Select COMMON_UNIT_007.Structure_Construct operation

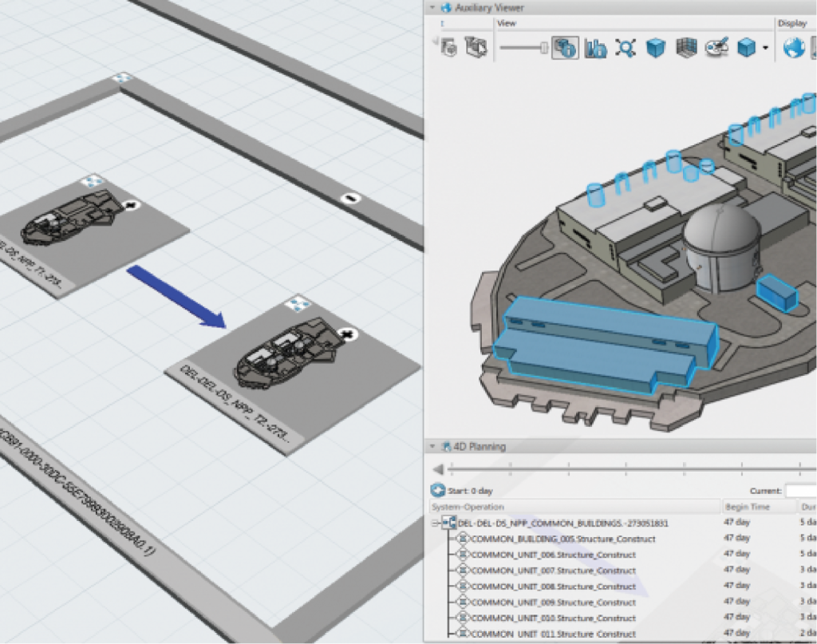click(553, 571)
